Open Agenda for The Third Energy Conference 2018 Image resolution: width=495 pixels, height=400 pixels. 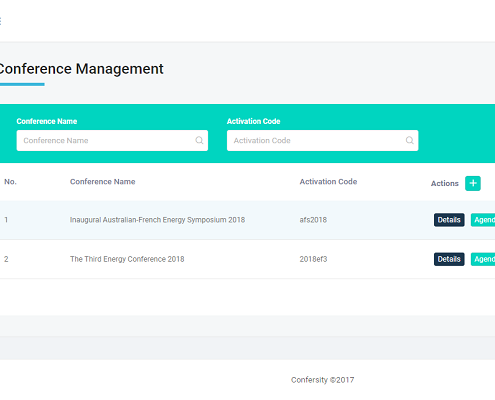click(483, 259)
